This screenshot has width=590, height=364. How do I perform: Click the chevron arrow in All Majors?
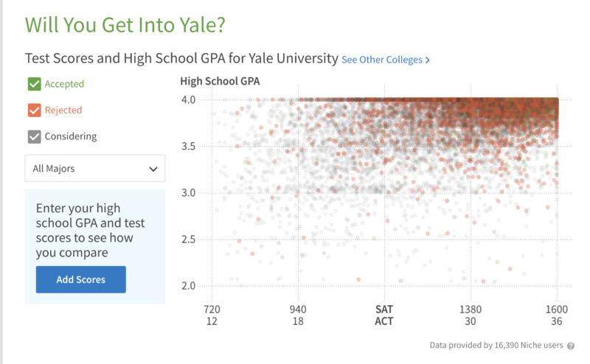[153, 169]
